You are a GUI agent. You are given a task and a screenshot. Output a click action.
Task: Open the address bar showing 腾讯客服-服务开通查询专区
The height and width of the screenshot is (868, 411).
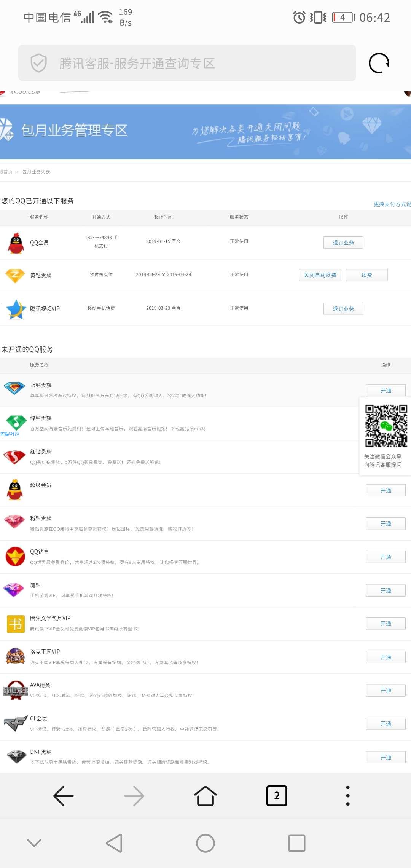pyautogui.click(x=187, y=63)
